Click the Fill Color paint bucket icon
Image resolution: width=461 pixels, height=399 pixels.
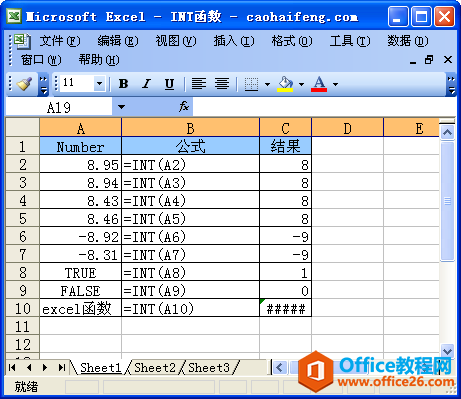coord(285,84)
